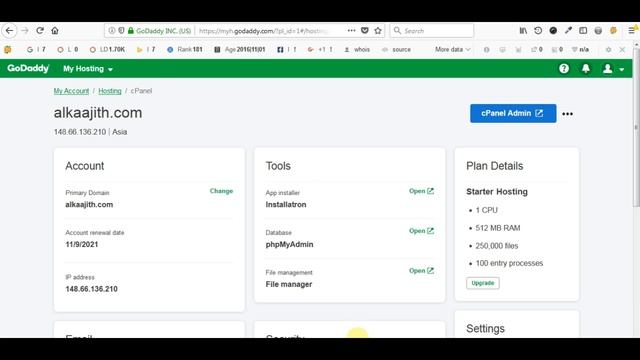
Task: Open the browser home page icon
Action: [55, 31]
